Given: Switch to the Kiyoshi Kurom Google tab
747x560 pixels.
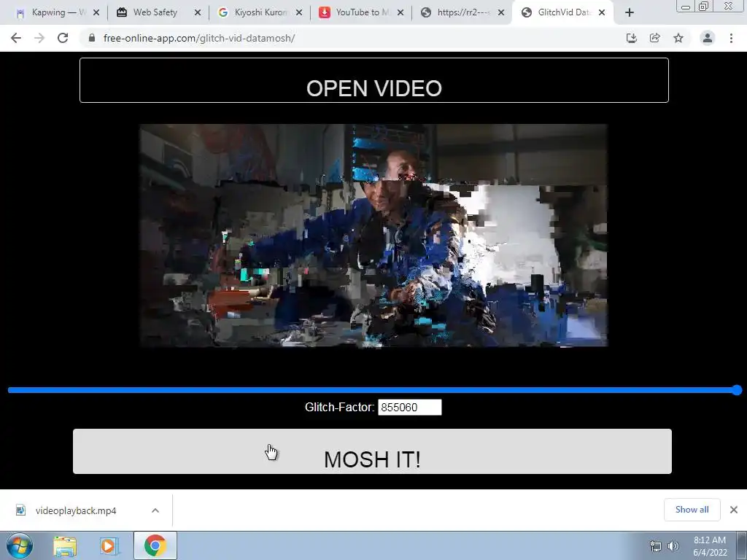Looking at the screenshot, I should 259,13.
